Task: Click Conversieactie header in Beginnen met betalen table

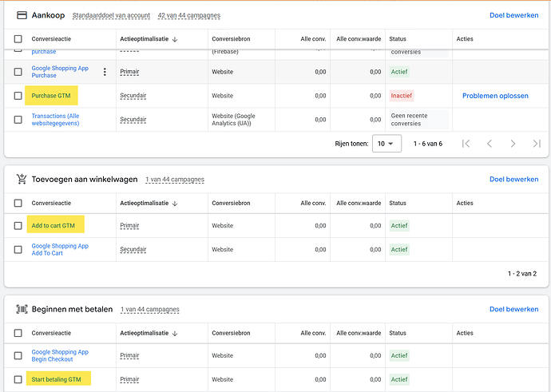Action: click(x=51, y=333)
